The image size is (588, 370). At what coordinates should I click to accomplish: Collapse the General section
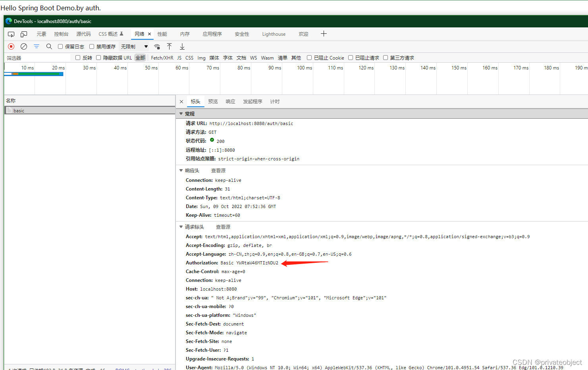(x=181, y=114)
